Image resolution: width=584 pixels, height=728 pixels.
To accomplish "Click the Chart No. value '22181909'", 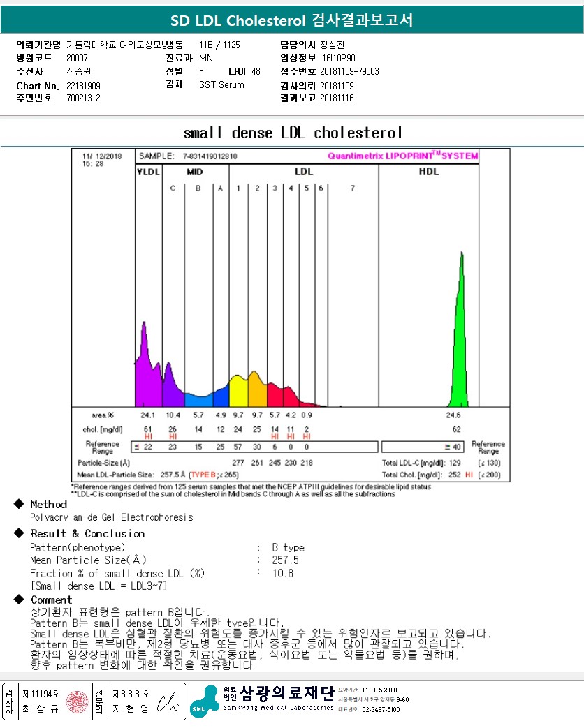I will tap(83, 86).
